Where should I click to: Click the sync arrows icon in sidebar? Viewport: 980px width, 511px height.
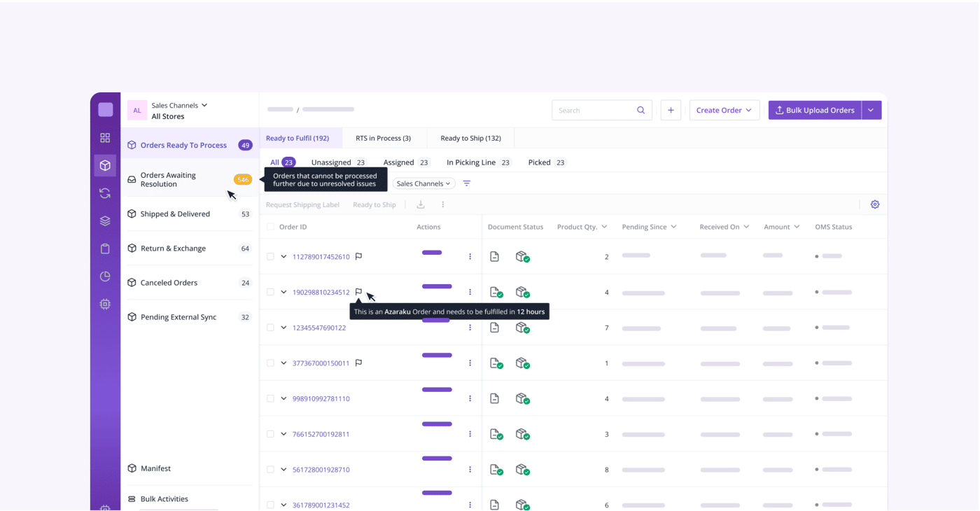tap(105, 193)
